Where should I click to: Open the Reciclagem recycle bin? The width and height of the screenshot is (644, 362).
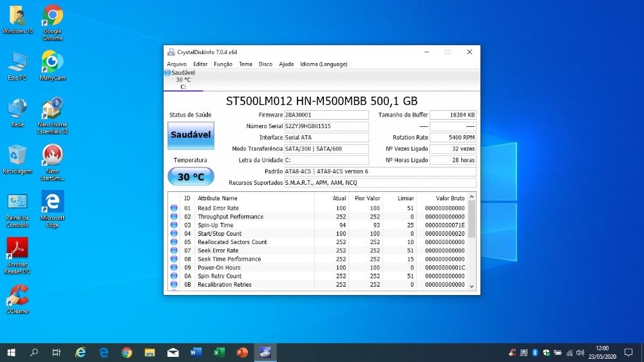(17, 160)
